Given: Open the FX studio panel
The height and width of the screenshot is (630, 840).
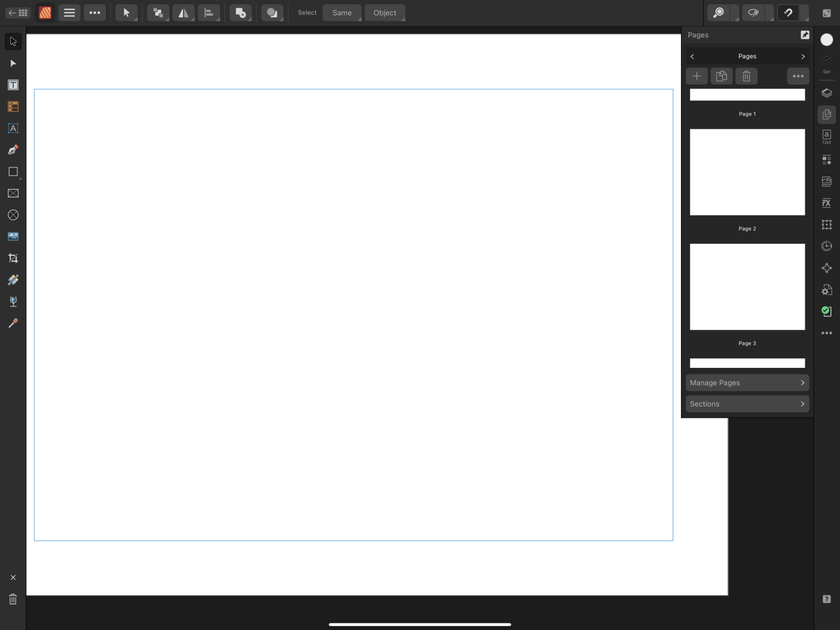Looking at the screenshot, I should tap(827, 203).
